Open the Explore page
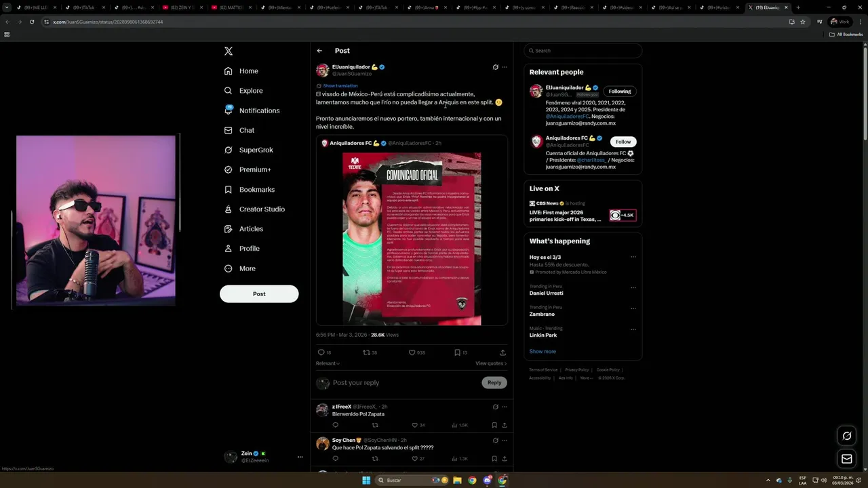 click(x=243, y=91)
